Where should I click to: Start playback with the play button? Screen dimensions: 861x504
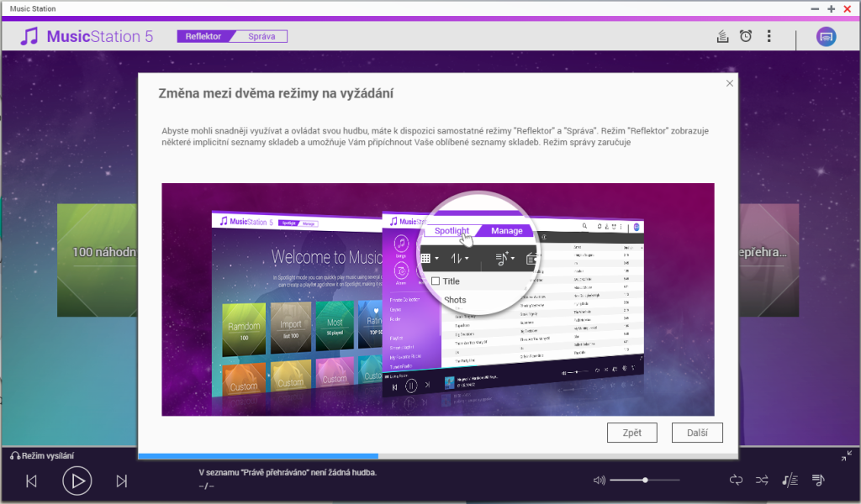(x=77, y=481)
